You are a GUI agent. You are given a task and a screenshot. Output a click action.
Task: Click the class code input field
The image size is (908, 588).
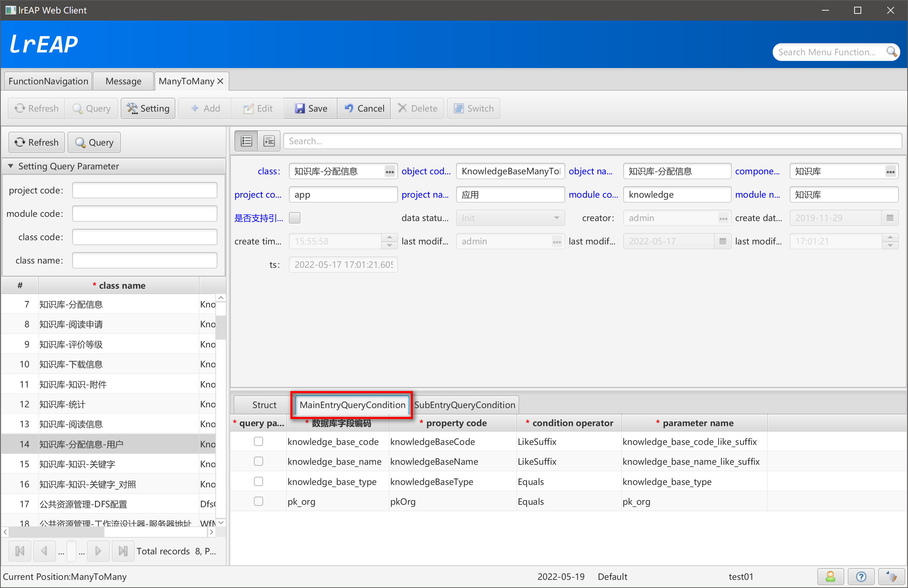tap(144, 237)
